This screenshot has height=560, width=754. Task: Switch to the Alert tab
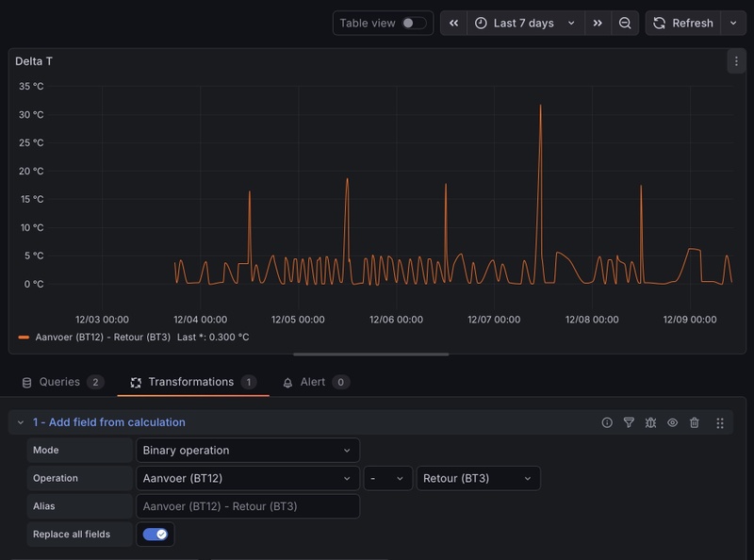coord(316,382)
